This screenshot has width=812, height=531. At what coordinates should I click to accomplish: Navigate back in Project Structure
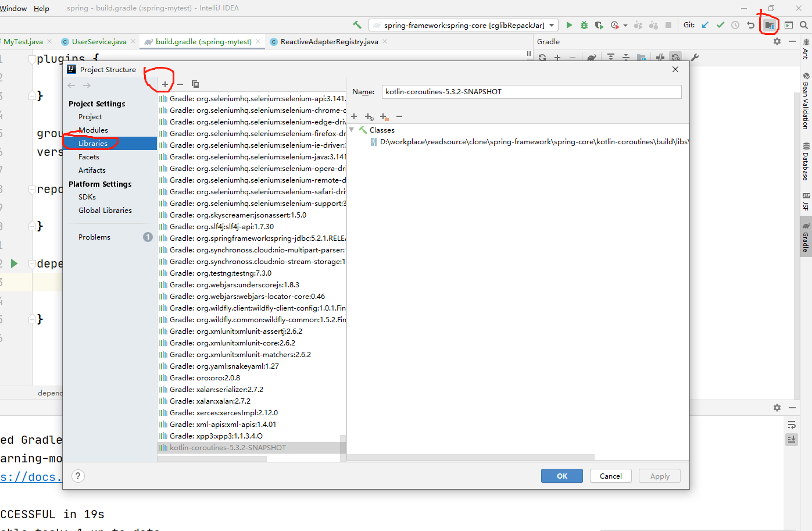[71, 85]
